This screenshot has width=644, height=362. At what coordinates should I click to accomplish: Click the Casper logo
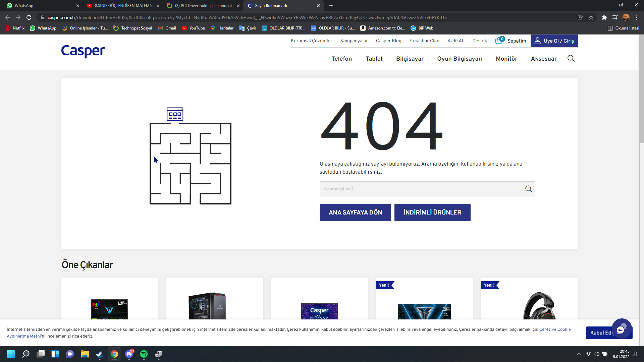pyautogui.click(x=83, y=51)
